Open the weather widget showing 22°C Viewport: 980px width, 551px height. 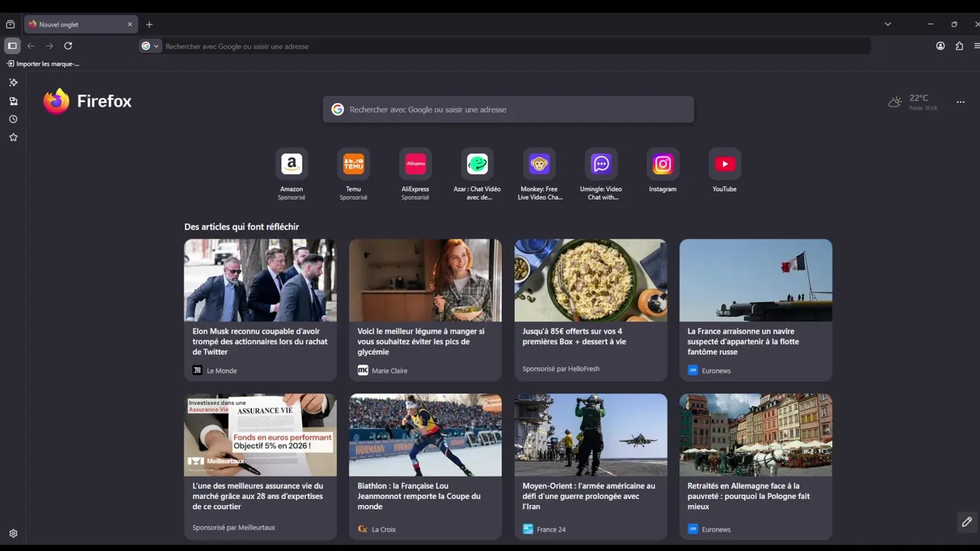coord(913,102)
